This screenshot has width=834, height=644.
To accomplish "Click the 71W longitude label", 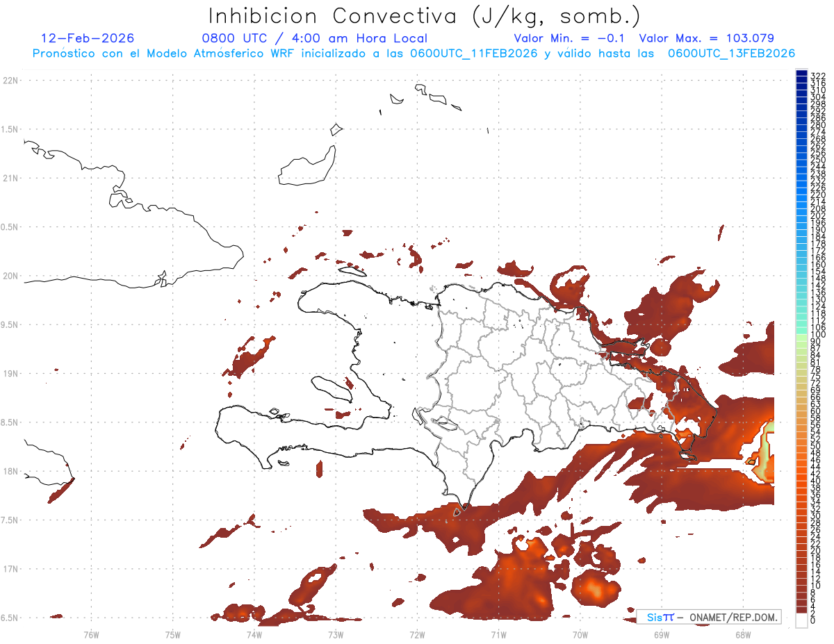I will click(x=498, y=634).
